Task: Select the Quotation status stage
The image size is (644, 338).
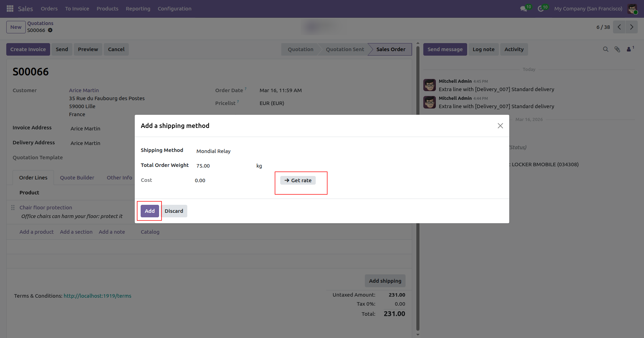Action: click(300, 49)
